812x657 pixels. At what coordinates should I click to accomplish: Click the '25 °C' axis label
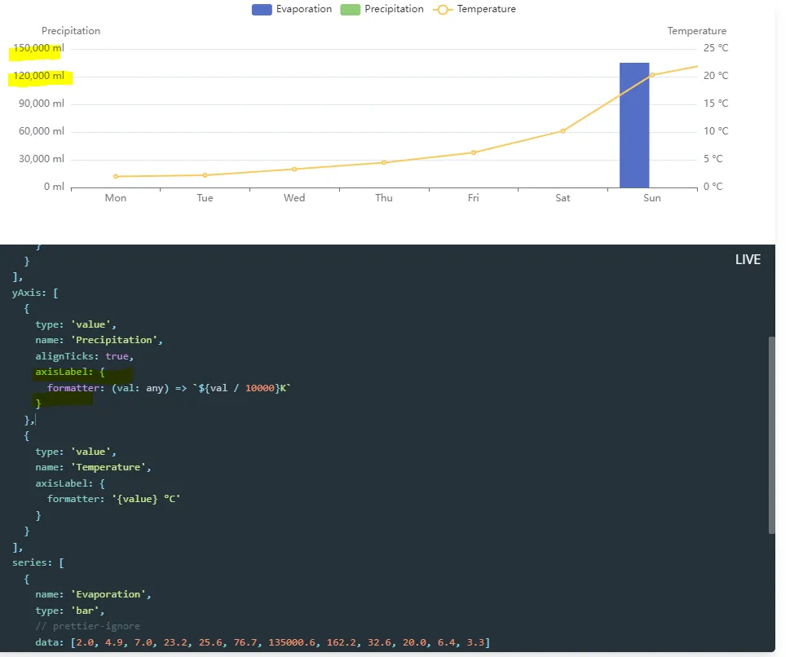click(x=716, y=48)
